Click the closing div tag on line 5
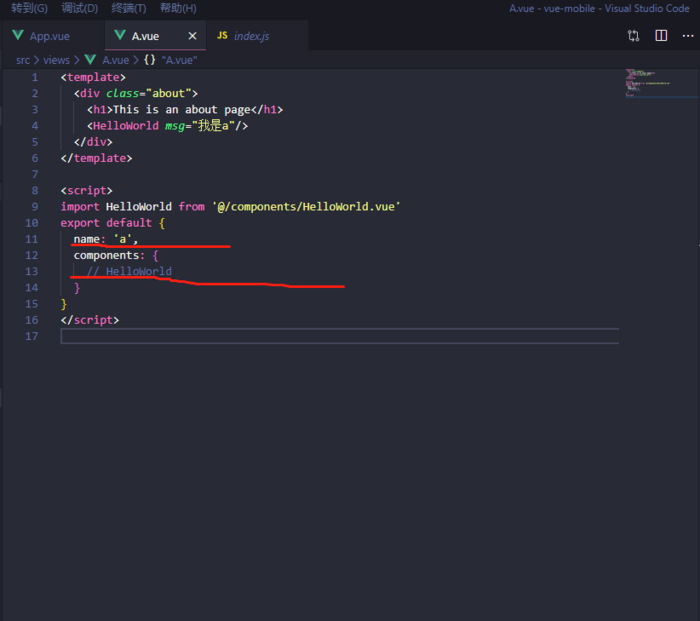 pyautogui.click(x=93, y=142)
